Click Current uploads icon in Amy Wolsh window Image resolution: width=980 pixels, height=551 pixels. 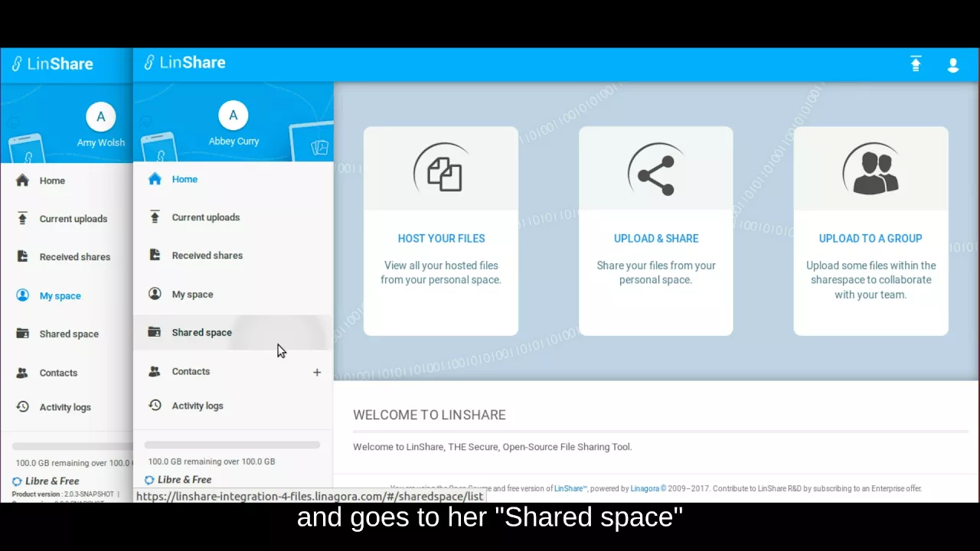(x=22, y=219)
